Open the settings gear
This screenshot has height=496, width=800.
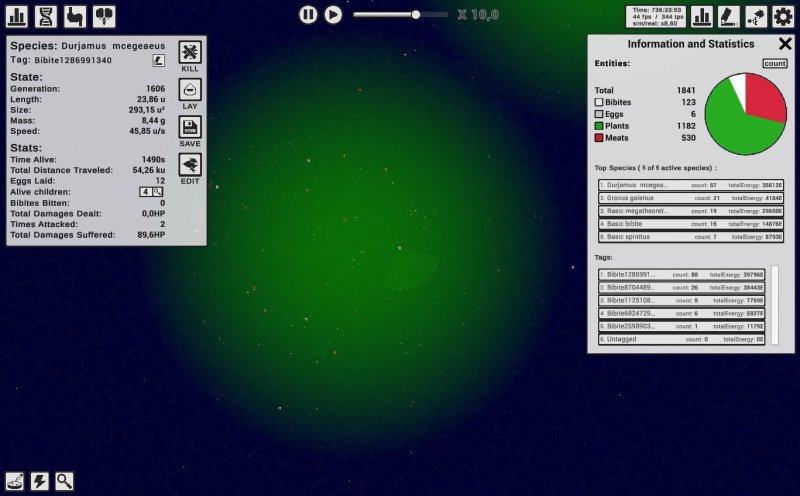tap(783, 16)
